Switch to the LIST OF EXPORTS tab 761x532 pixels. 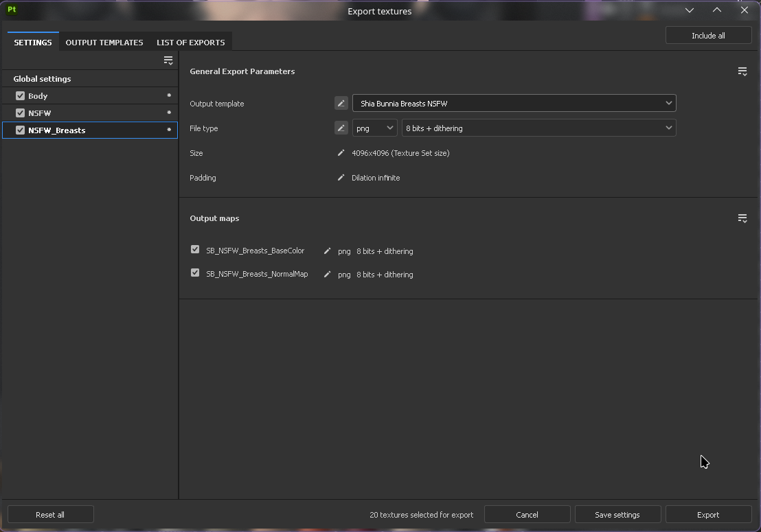190,43
